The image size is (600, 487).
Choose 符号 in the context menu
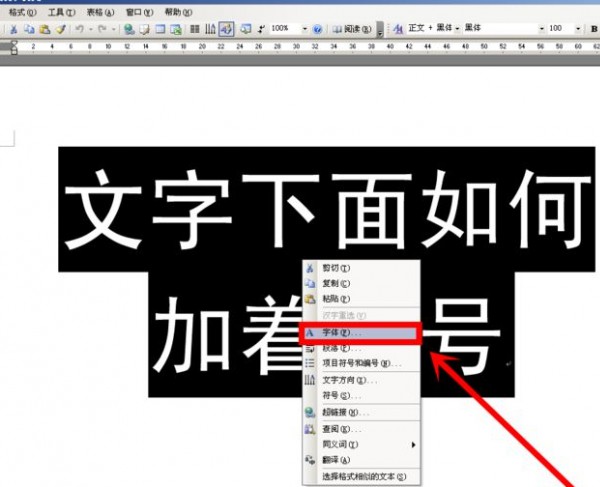click(x=361, y=396)
